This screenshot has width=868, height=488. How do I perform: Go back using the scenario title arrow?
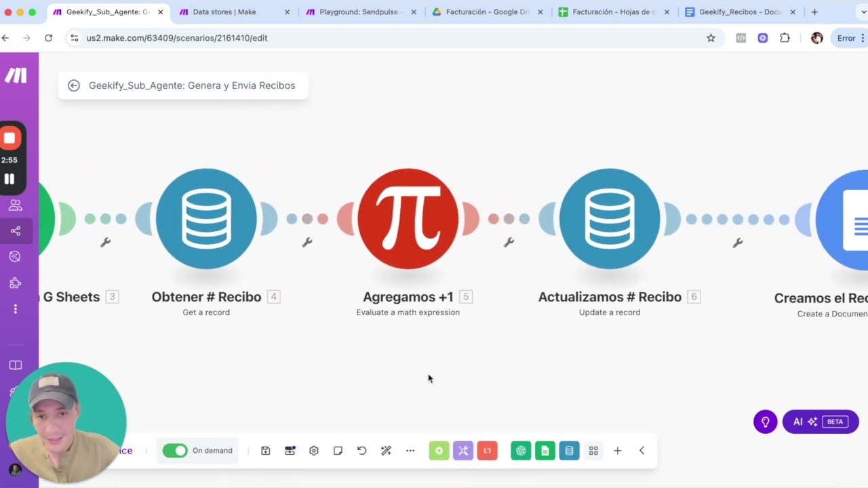click(74, 85)
